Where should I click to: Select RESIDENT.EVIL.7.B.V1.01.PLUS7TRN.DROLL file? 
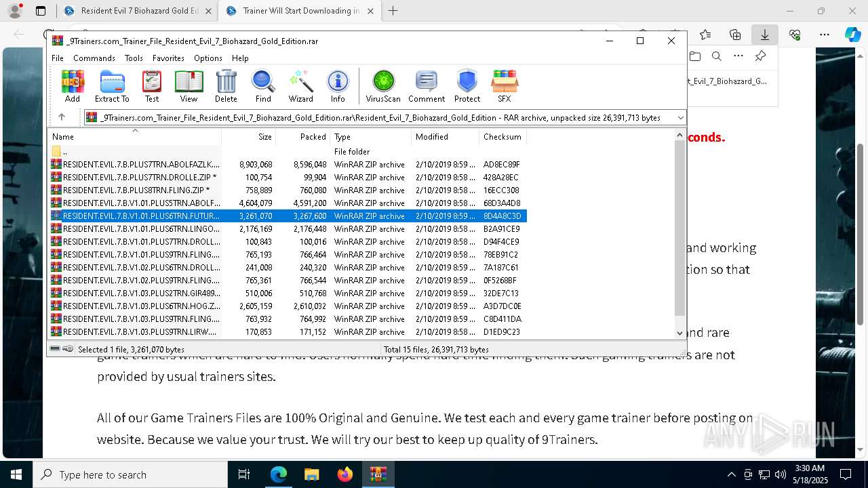pos(288,242)
